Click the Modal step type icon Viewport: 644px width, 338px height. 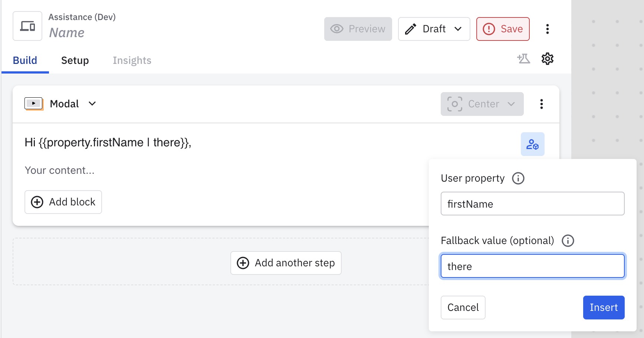click(x=33, y=104)
